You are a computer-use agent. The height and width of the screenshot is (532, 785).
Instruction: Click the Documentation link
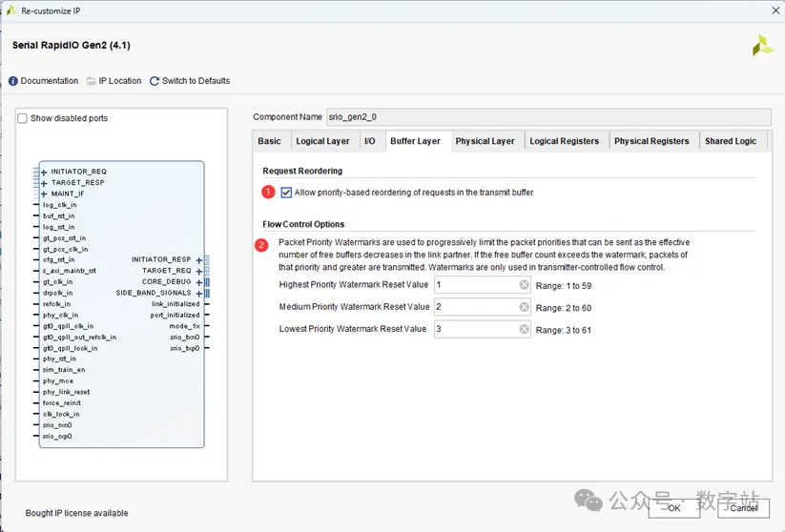pos(49,81)
